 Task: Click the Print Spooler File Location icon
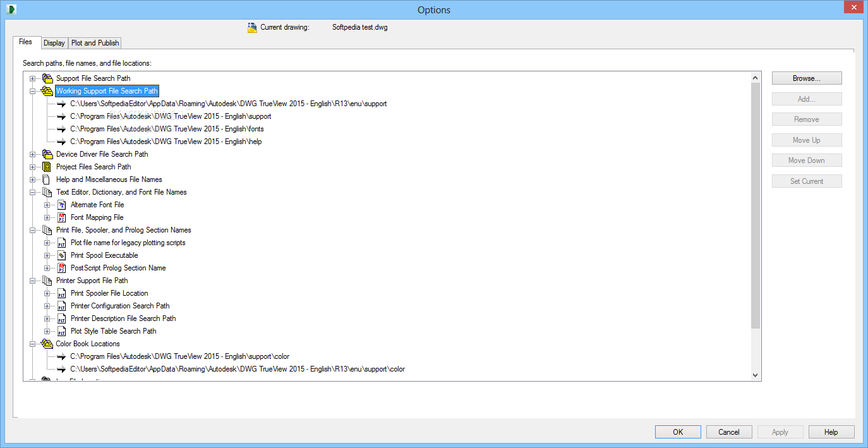61,293
